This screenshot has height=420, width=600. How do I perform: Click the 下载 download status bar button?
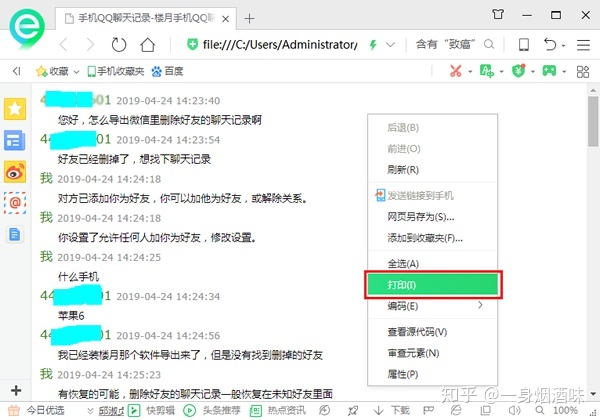coord(391,410)
